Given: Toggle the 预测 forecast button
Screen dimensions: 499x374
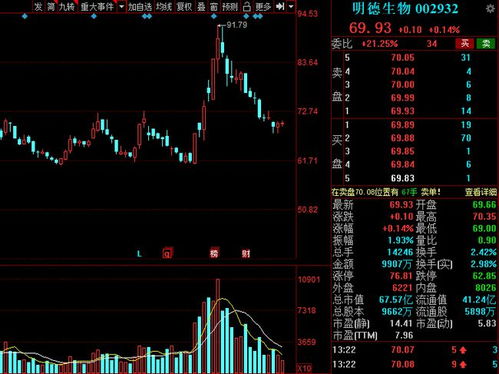Looking at the screenshot, I should tap(230, 6).
